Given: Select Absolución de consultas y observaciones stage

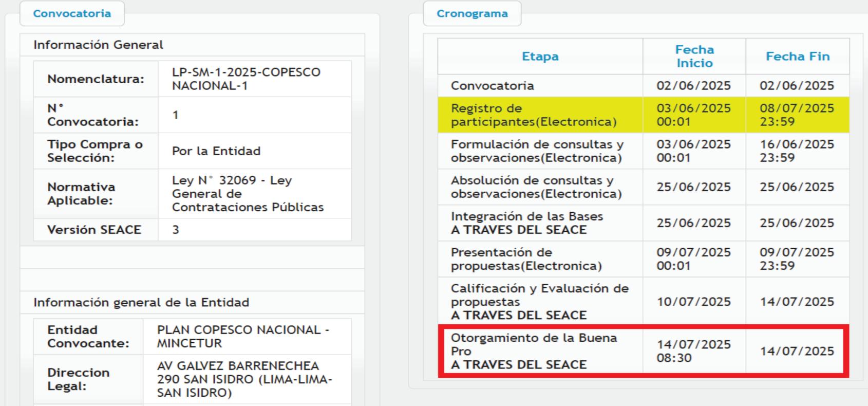Looking at the screenshot, I should (x=536, y=187).
